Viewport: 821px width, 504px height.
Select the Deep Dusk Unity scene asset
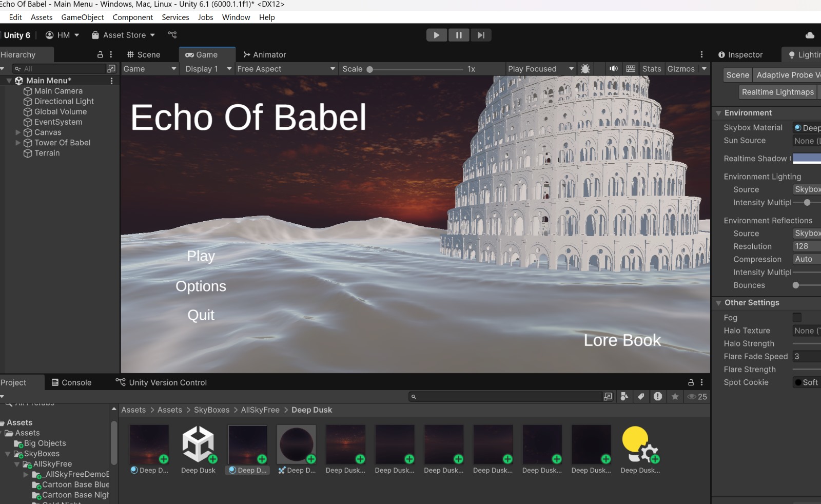(x=198, y=450)
